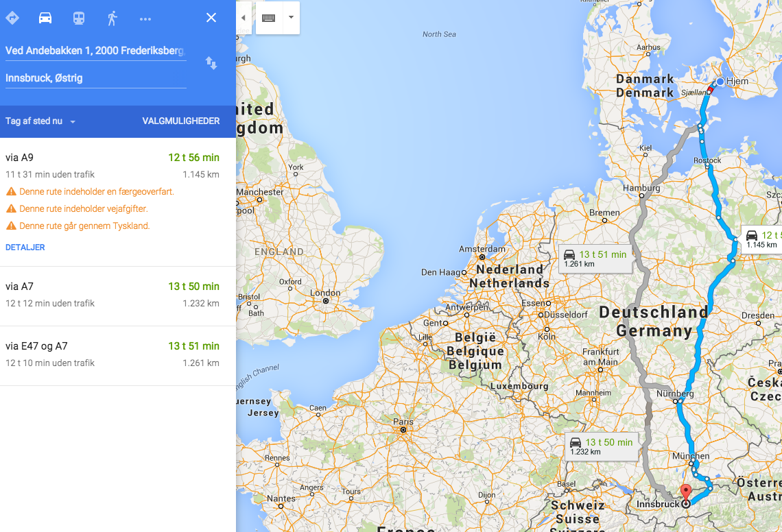Screen dimensions: 782x532
Task: Switch to driving directions car icon
Action: [45, 18]
